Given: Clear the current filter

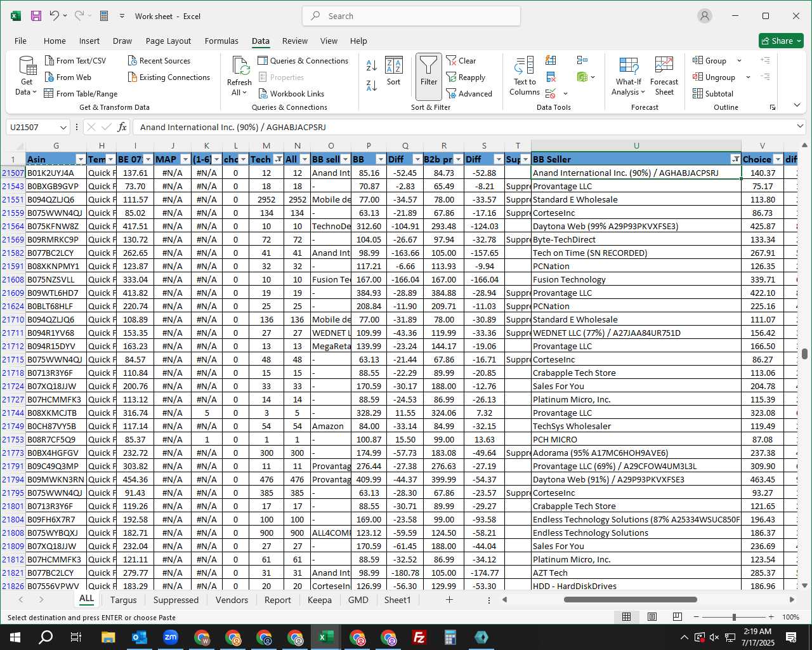Looking at the screenshot, I should tap(461, 61).
